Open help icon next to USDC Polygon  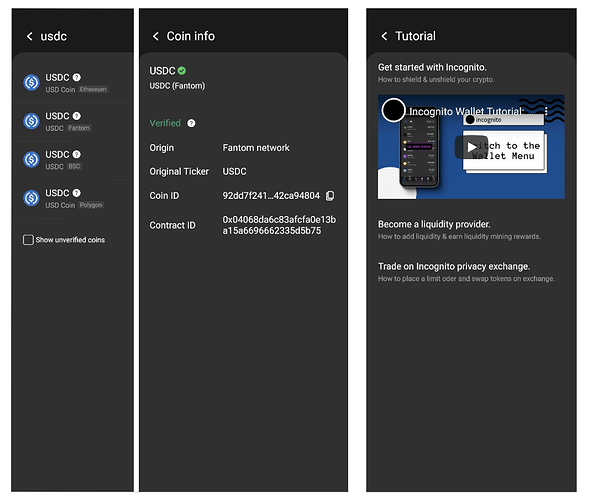pos(76,193)
